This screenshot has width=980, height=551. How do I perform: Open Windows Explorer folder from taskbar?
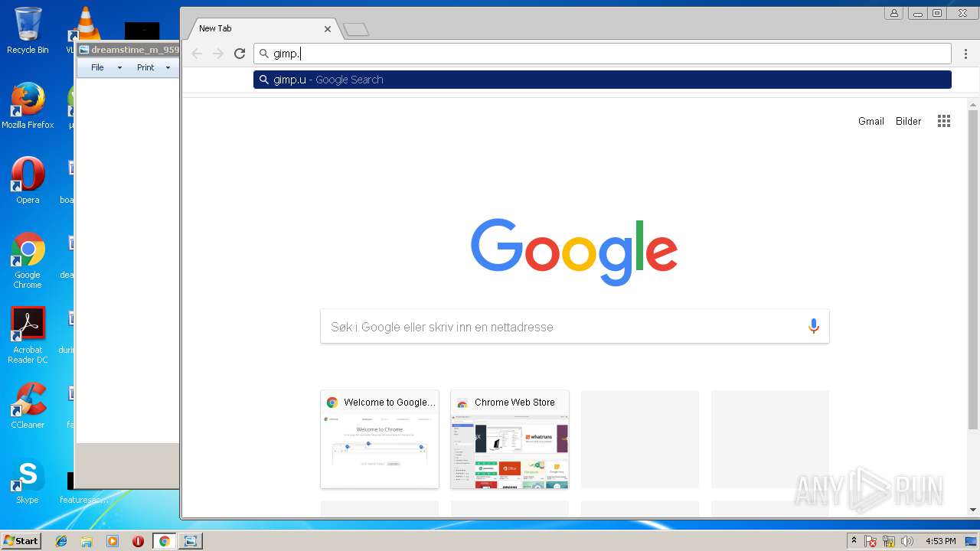point(87,541)
